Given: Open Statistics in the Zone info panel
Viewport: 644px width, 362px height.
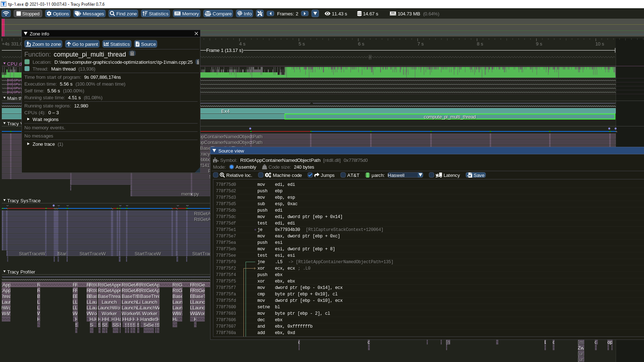Looking at the screenshot, I should pos(117,44).
